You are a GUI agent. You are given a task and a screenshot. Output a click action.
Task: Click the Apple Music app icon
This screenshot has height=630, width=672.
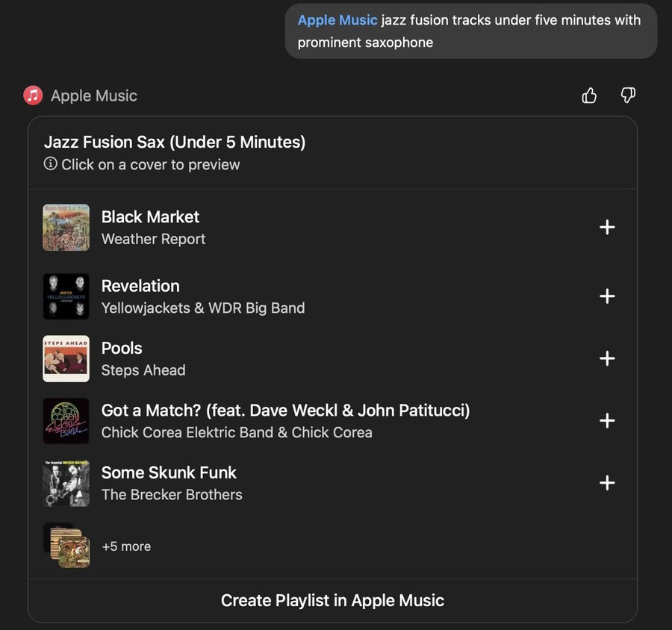pyautogui.click(x=33, y=96)
